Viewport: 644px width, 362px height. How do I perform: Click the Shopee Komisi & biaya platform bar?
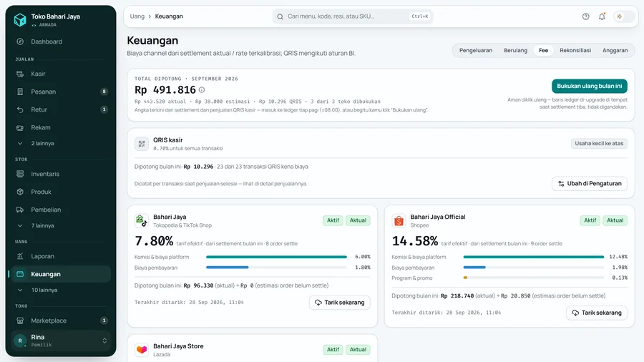click(x=534, y=257)
